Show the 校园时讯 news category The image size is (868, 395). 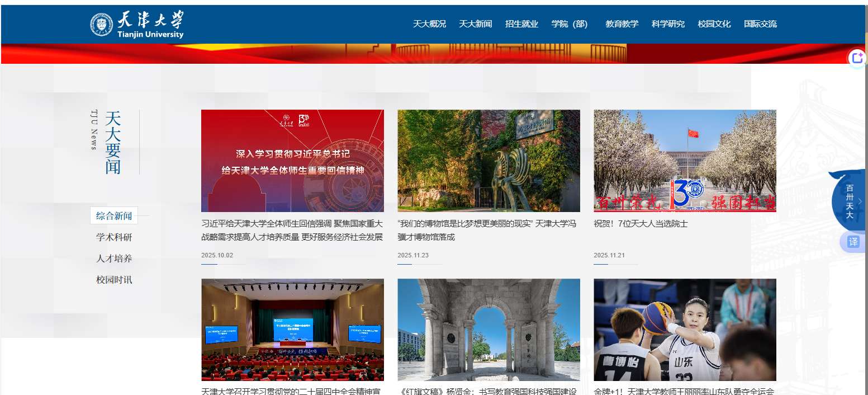pos(114,280)
